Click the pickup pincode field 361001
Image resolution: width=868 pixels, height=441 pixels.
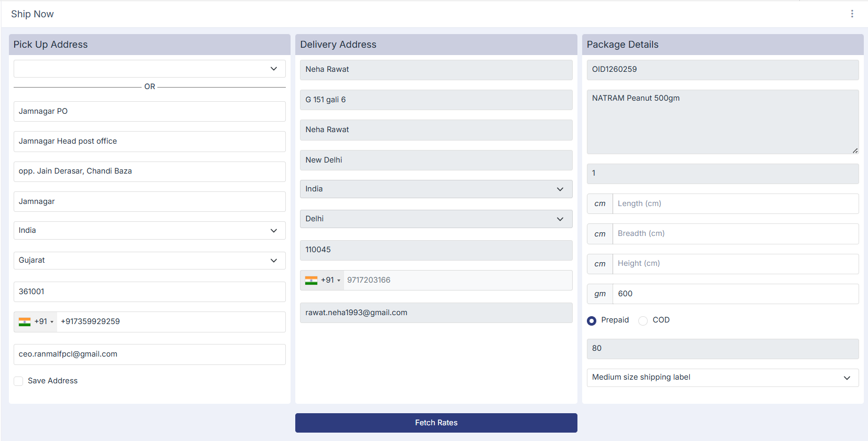tap(149, 292)
